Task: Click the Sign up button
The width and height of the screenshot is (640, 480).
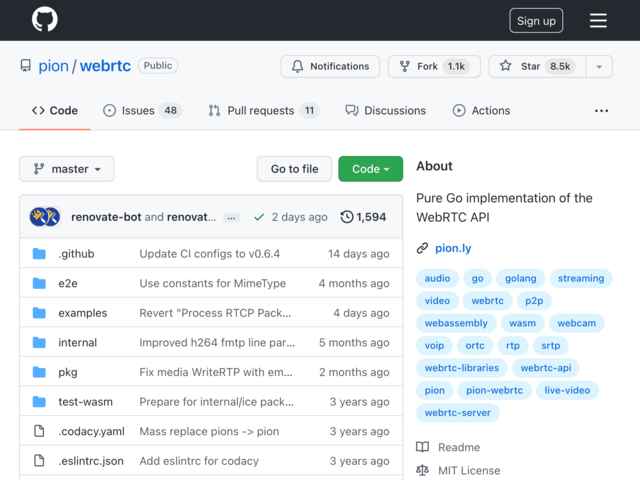Action: 536,21
